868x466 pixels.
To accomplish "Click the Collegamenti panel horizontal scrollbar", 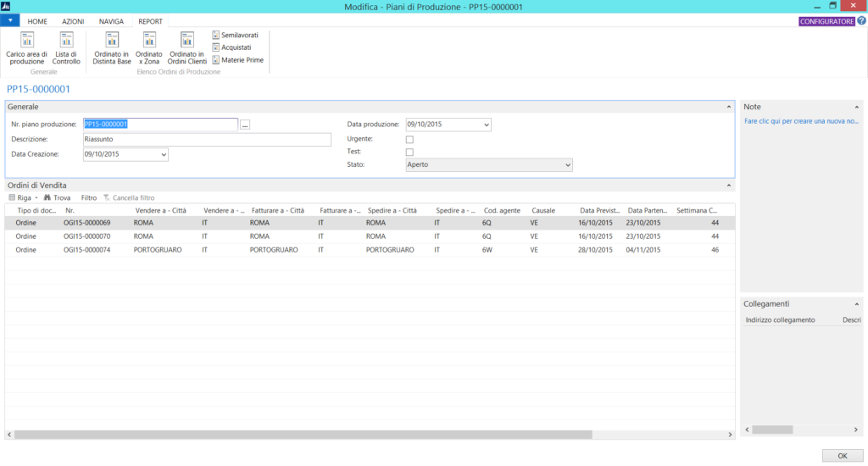I will tap(772, 430).
